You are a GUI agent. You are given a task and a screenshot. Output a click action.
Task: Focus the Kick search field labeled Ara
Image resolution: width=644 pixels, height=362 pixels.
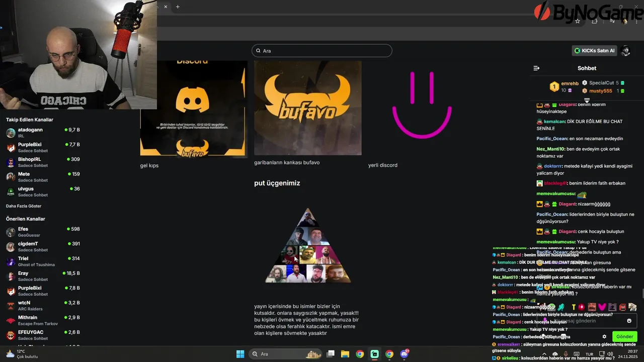[x=322, y=51]
